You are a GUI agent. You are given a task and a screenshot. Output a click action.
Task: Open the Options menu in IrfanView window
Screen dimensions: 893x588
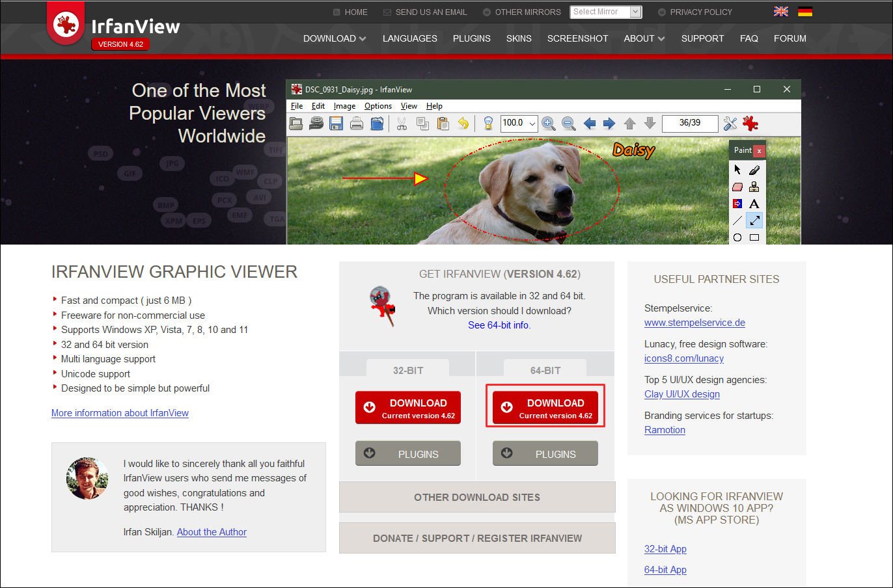pyautogui.click(x=378, y=106)
